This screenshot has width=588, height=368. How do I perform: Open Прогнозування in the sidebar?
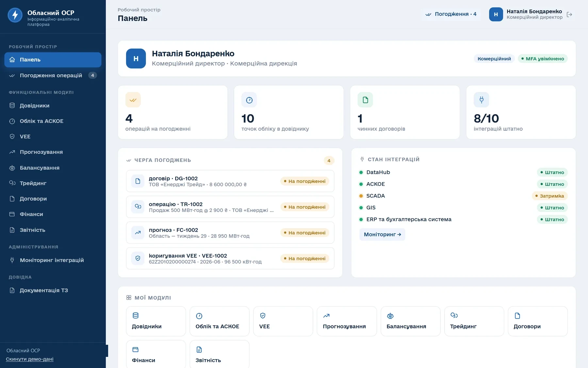point(53,152)
